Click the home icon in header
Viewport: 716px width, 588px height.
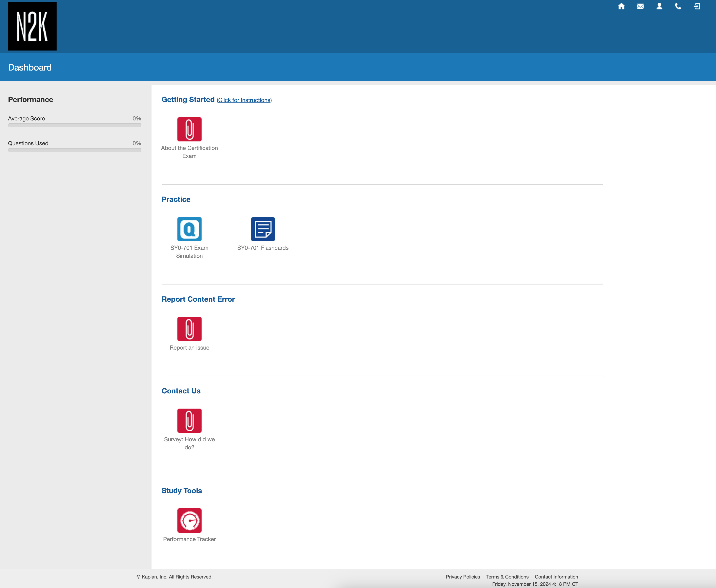click(x=621, y=6)
